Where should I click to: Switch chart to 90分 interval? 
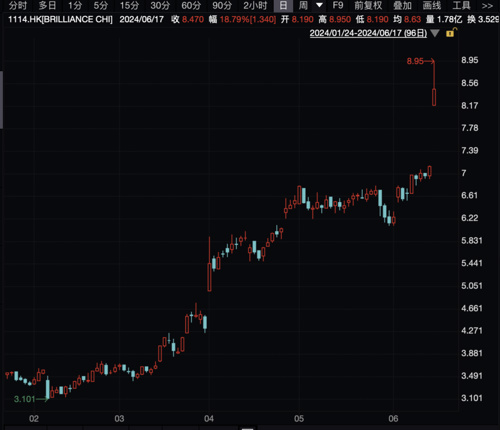point(222,5)
